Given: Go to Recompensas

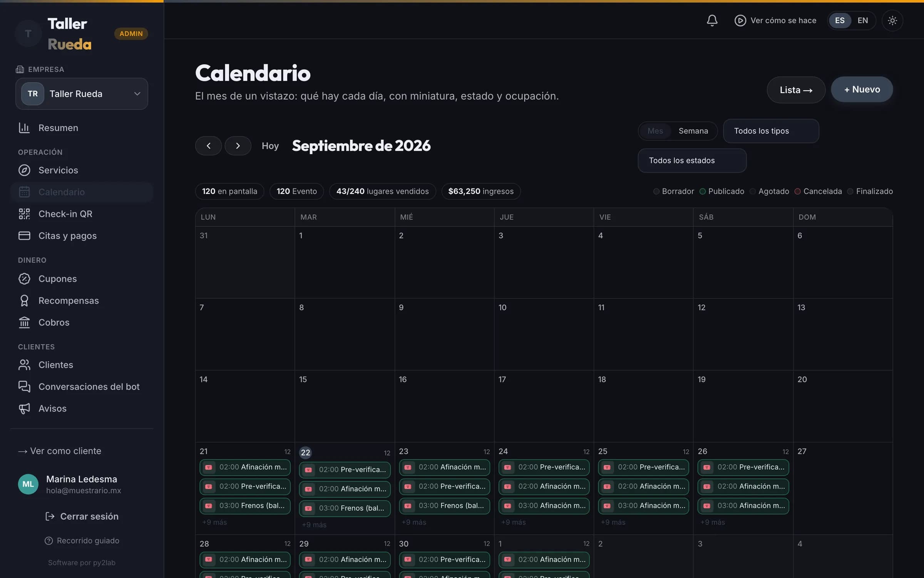Looking at the screenshot, I should [x=82, y=300].
